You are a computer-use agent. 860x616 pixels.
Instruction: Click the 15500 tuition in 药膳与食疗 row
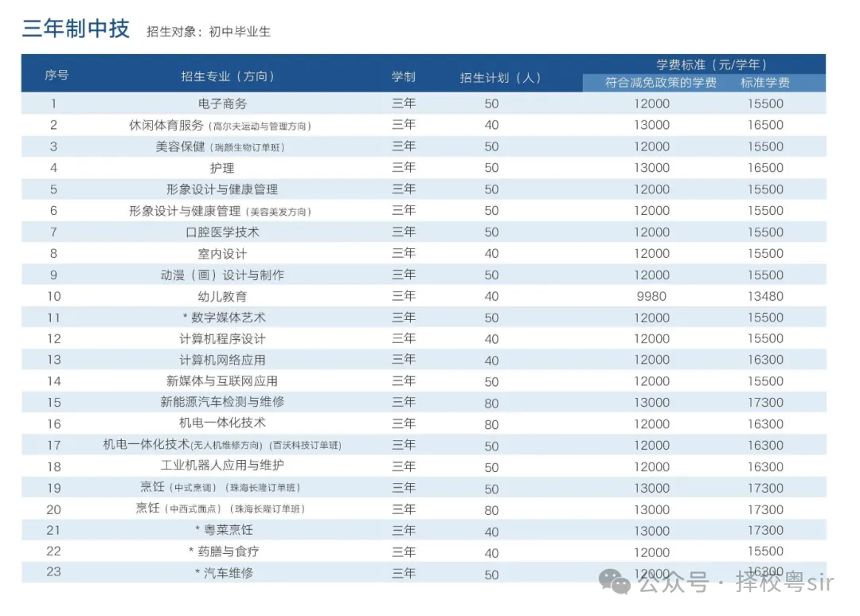tap(766, 551)
